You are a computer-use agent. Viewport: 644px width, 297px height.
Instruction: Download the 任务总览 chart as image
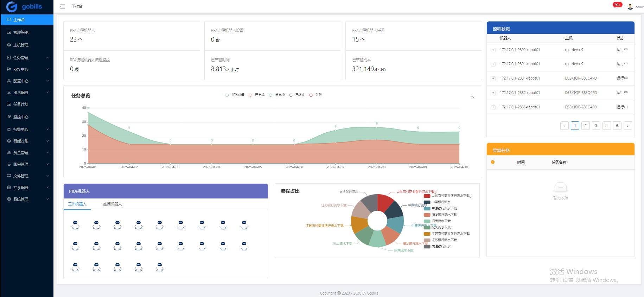coord(472,96)
